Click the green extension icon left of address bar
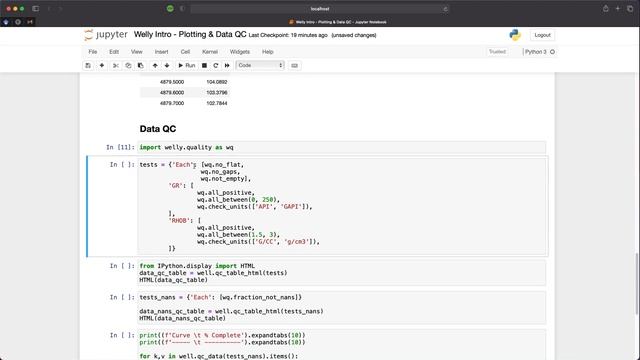Image resolution: width=640 pixels, height=360 pixels. tap(170, 9)
